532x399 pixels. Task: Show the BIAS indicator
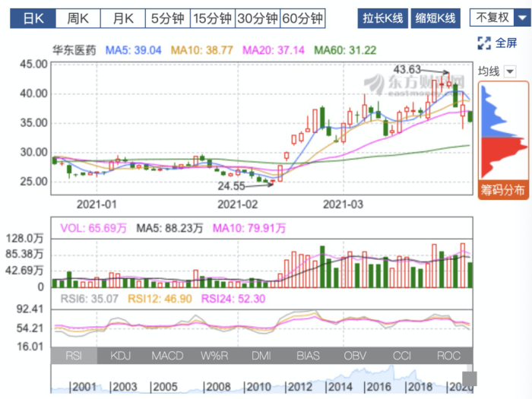308,356
